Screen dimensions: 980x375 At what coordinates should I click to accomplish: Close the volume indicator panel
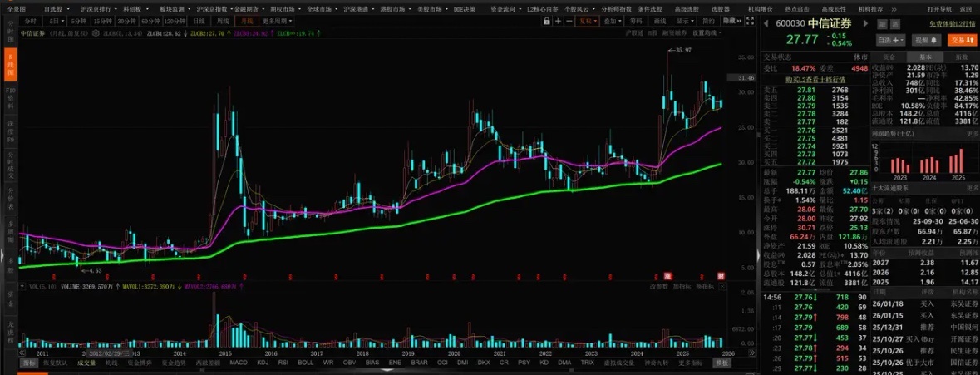723,286
